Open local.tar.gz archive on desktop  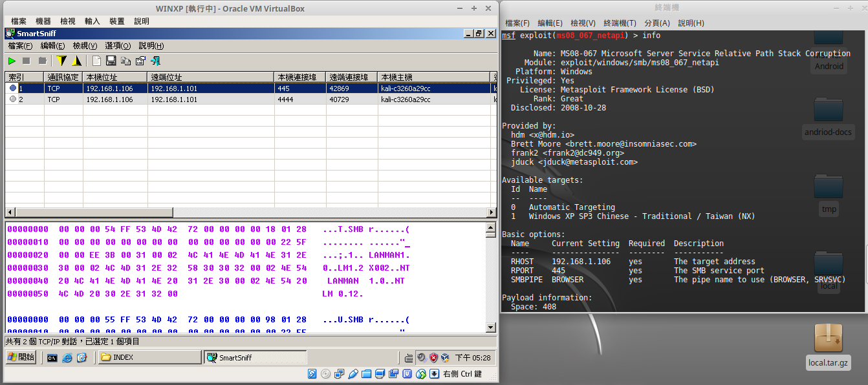pyautogui.click(x=829, y=346)
